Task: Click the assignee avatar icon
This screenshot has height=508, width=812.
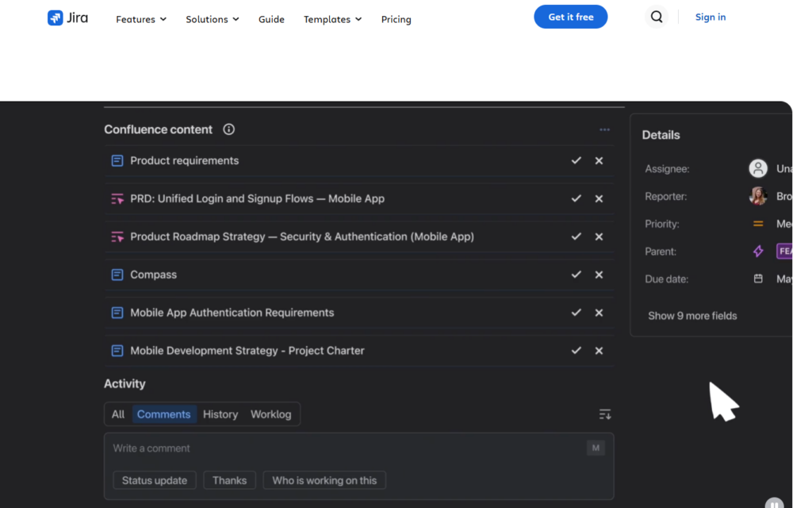Action: click(x=757, y=168)
